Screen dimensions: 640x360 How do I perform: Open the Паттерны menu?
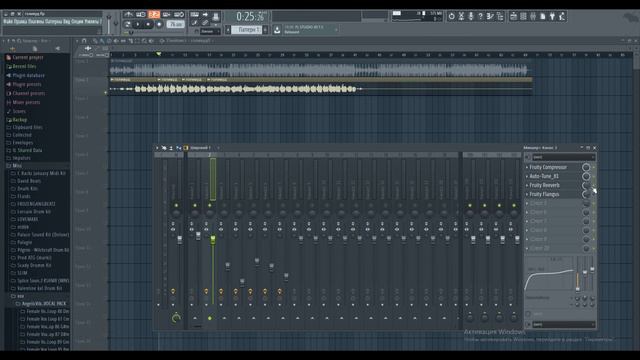point(53,21)
